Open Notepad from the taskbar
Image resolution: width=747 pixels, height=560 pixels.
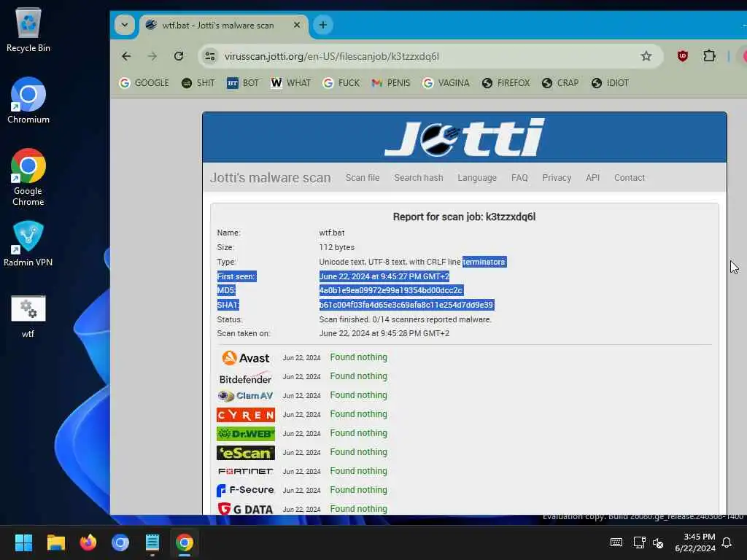[x=152, y=542]
